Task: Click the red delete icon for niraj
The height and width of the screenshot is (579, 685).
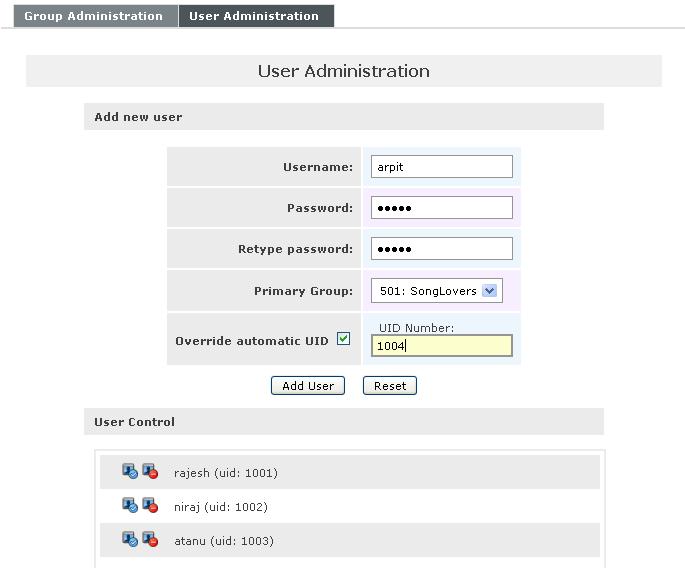Action: pos(150,506)
